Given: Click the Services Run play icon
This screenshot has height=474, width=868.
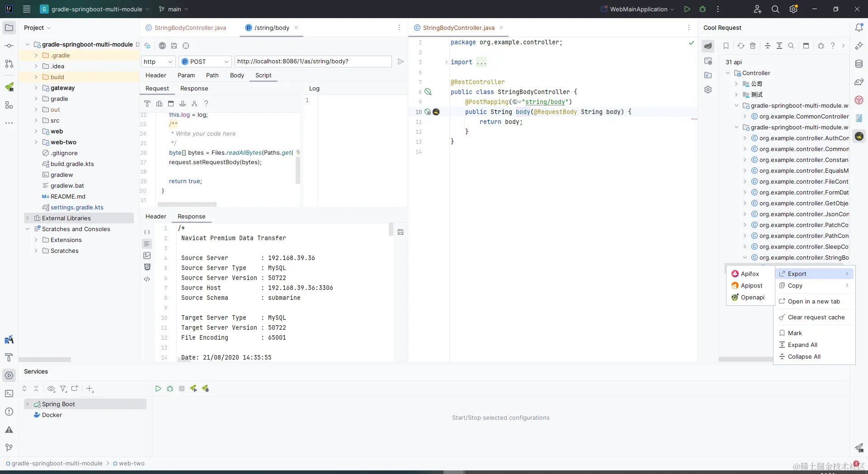Looking at the screenshot, I should click(158, 389).
